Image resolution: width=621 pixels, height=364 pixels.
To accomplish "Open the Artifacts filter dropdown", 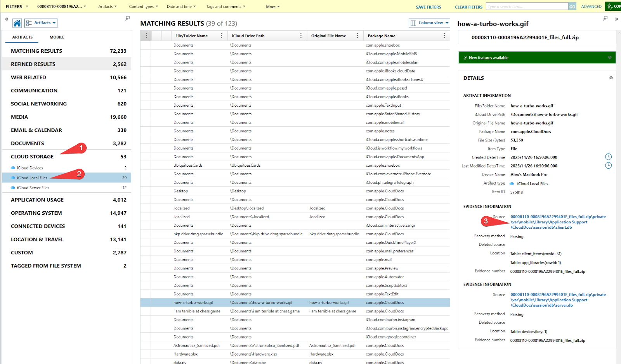I will 108,7.
